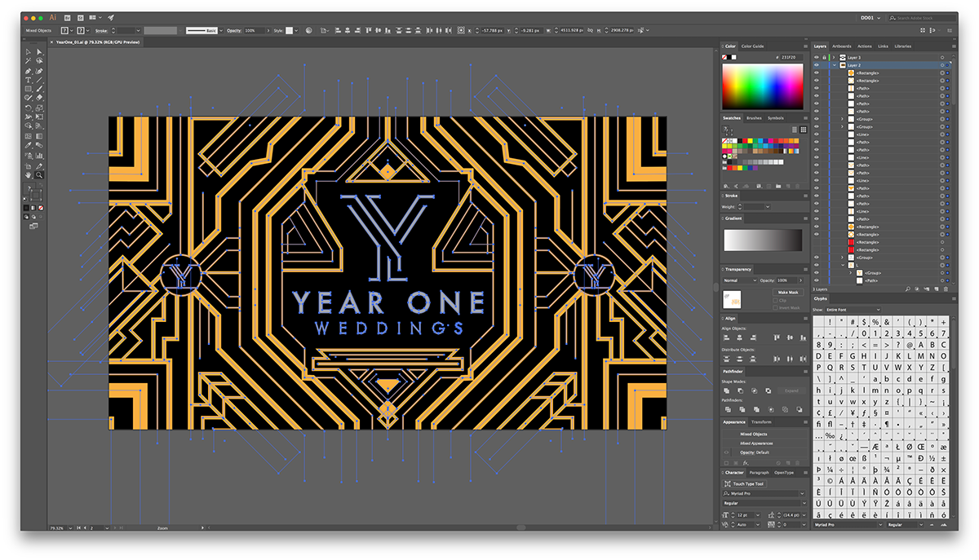Select the Column Graph tool
Screen dimensions: 979x560
coord(39,155)
